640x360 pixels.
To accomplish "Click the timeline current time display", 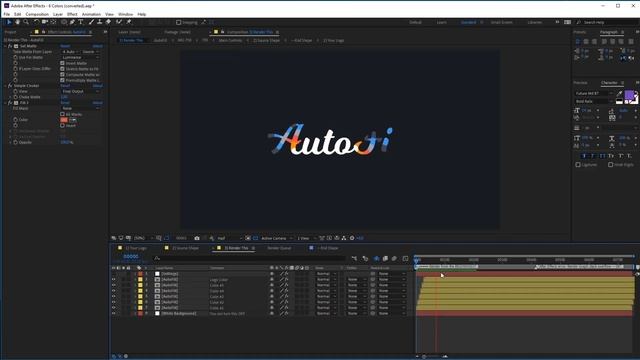I will [x=131, y=257].
